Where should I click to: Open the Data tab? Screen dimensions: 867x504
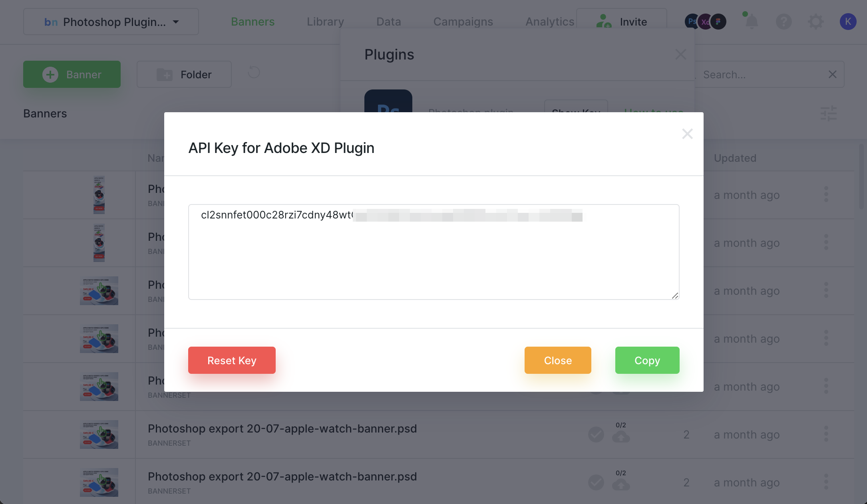click(388, 22)
